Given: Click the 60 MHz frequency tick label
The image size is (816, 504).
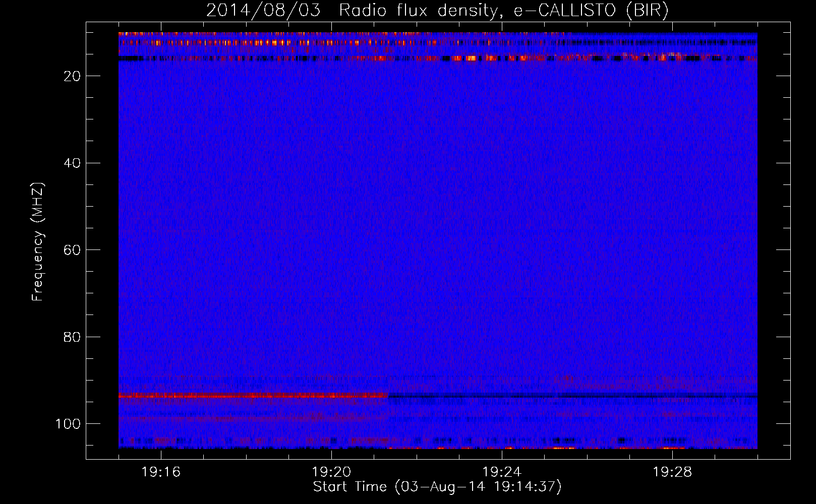Looking at the screenshot, I should (73, 250).
